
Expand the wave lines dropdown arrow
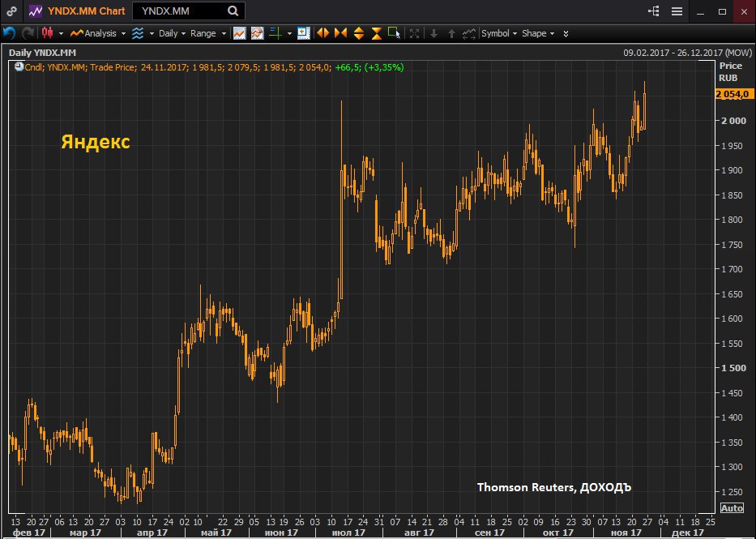pos(152,34)
